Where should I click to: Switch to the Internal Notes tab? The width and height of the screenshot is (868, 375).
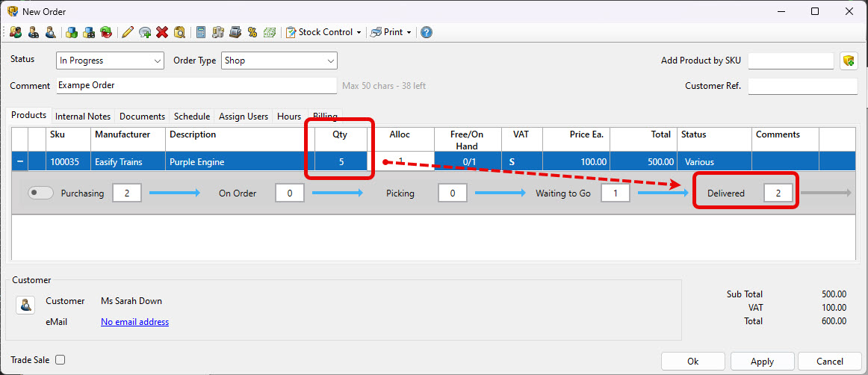[83, 117]
